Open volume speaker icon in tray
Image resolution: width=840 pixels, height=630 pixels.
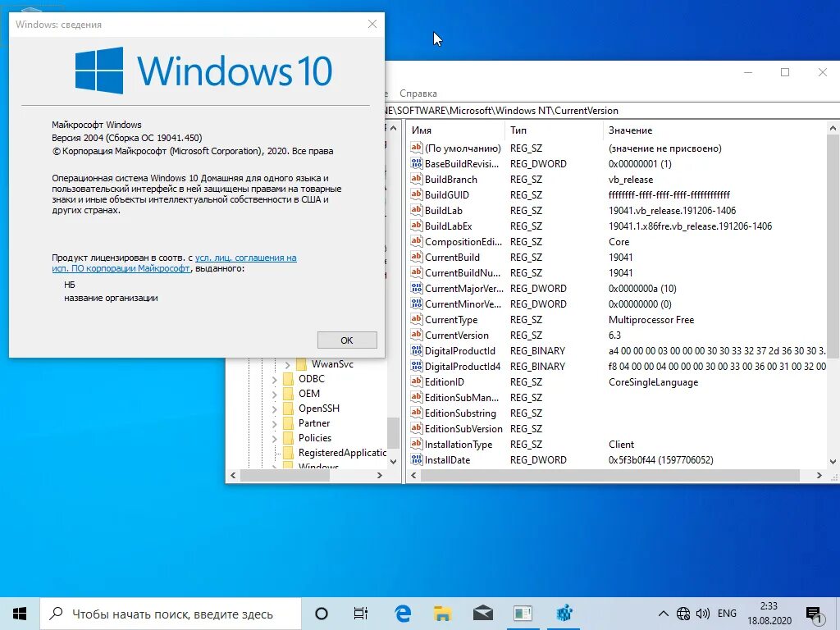[x=702, y=614]
